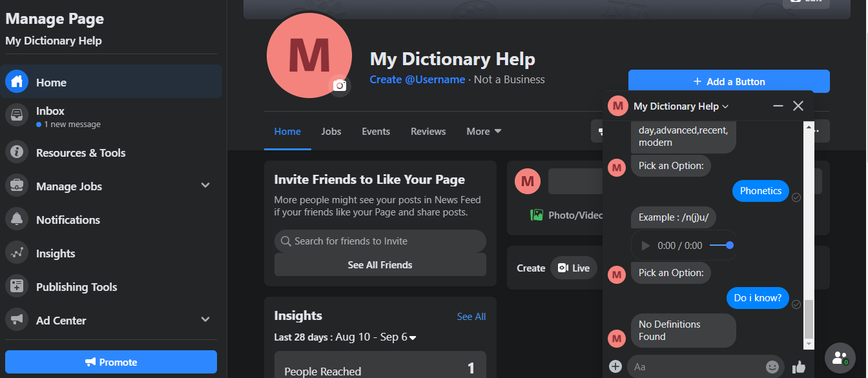The width and height of the screenshot is (868, 378).
Task: Click the Inbox tray icon
Action: click(17, 115)
